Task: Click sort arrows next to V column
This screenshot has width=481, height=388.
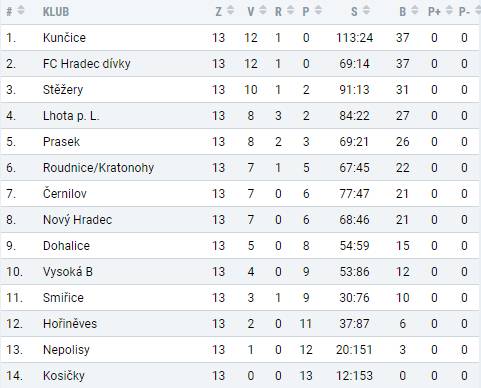Action: (x=263, y=11)
